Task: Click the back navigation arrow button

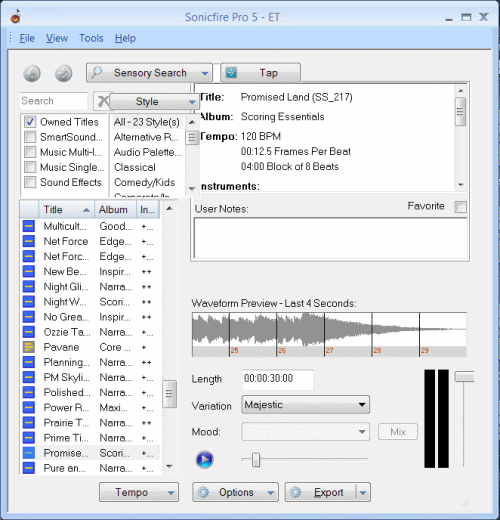Action: click(x=32, y=73)
